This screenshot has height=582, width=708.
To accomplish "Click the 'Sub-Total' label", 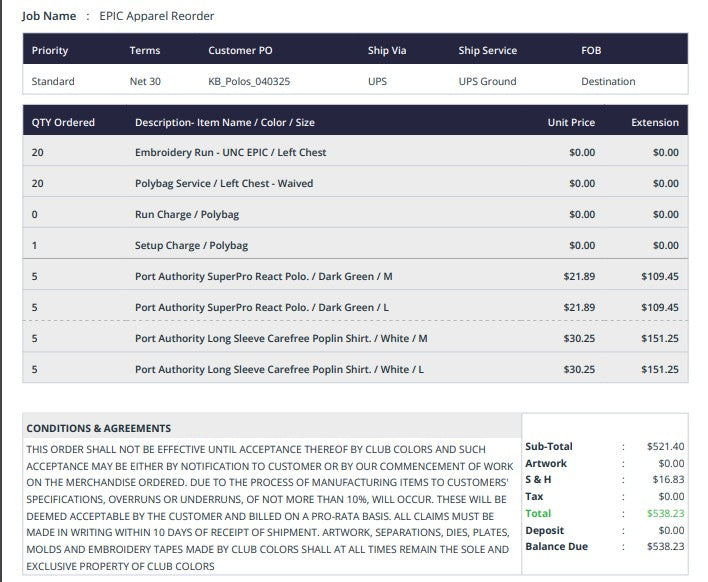I will 549,446.
